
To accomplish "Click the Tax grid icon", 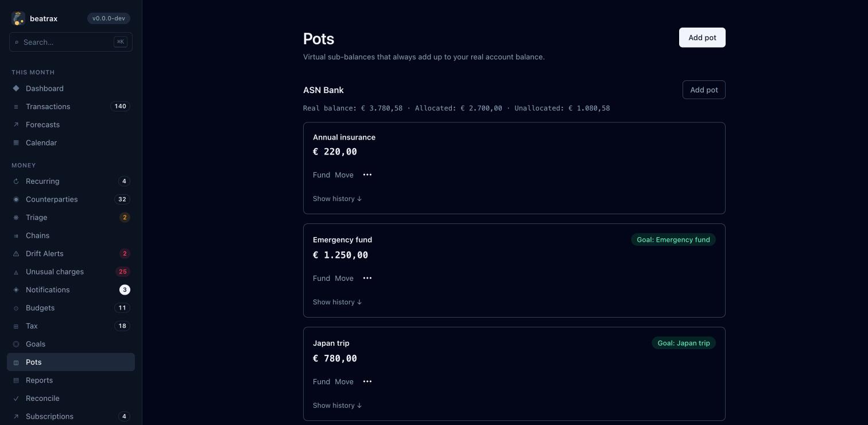I will (x=16, y=326).
